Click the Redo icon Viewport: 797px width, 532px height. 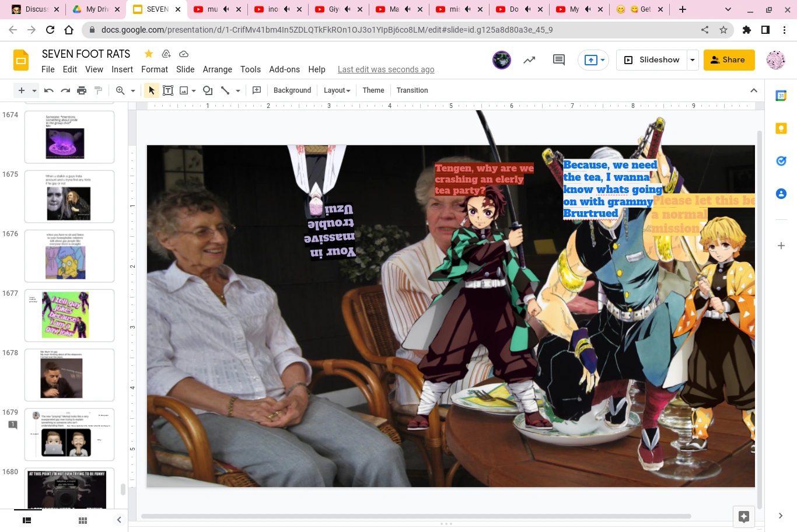click(x=66, y=90)
